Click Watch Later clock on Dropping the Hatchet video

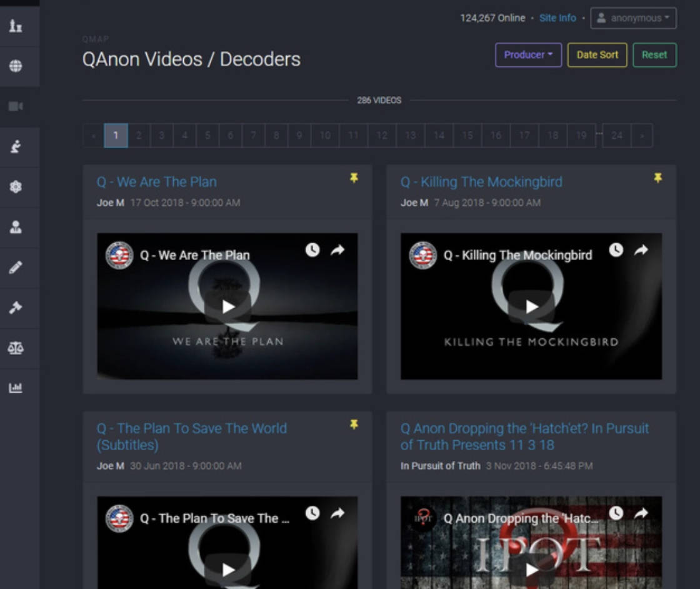[616, 513]
